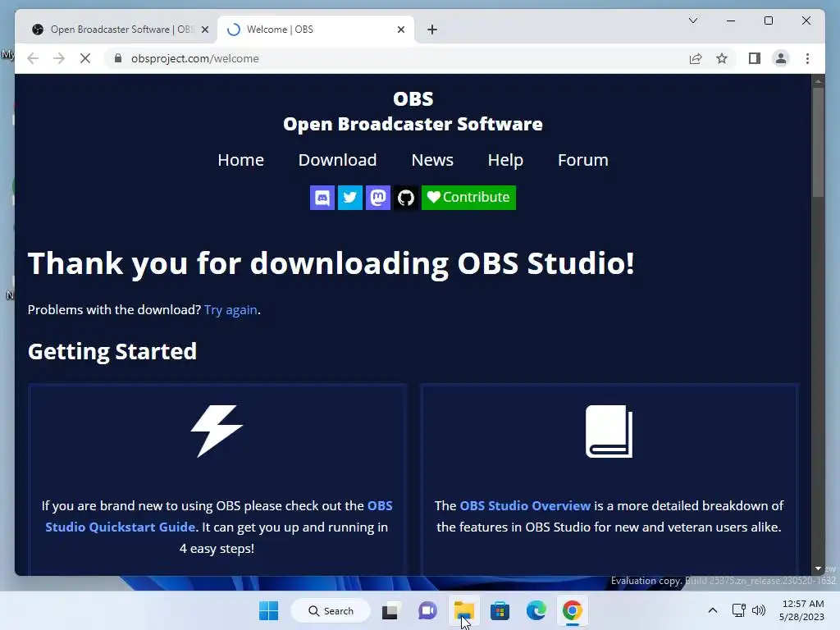Click the page vertical scrollbar thumb
Screen dimensions: 840x630
click(x=818, y=142)
